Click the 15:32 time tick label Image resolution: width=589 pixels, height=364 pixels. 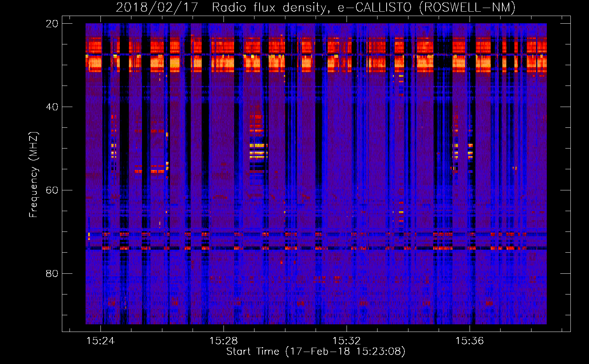click(347, 341)
